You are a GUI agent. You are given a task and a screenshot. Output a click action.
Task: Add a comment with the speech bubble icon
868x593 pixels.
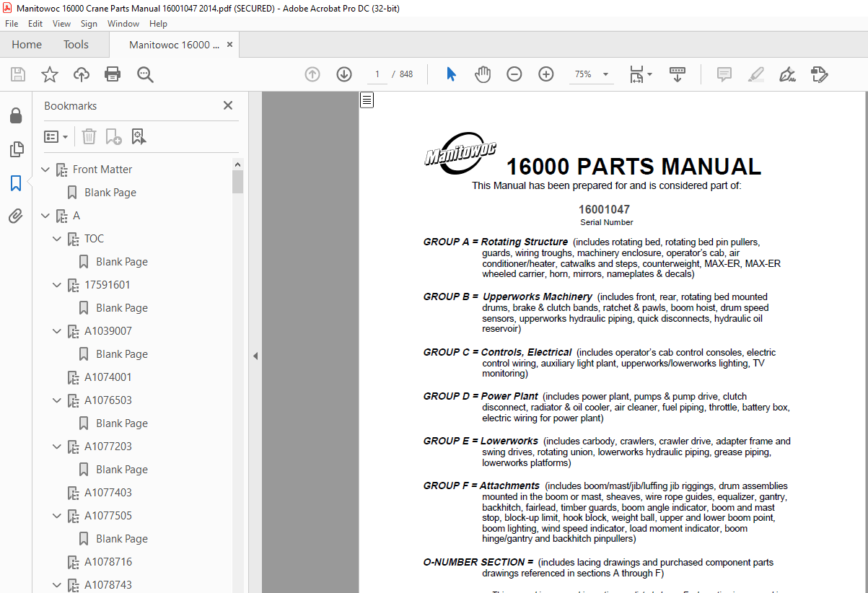click(724, 74)
